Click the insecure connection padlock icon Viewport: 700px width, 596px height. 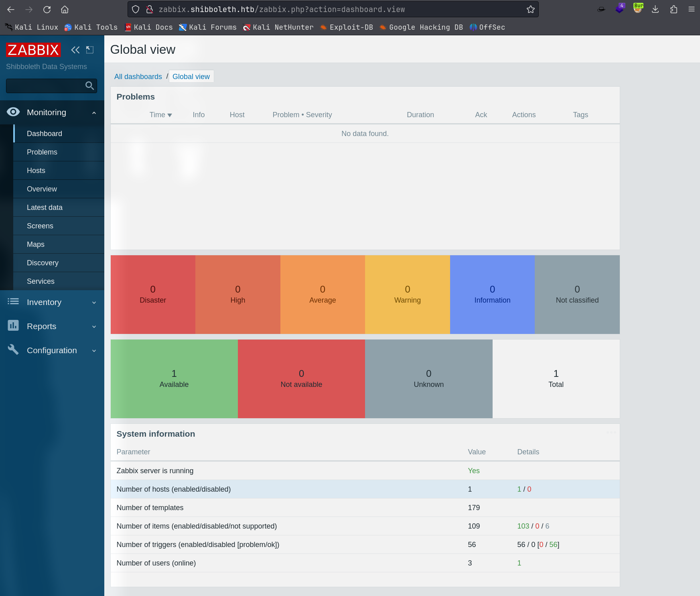coord(149,9)
